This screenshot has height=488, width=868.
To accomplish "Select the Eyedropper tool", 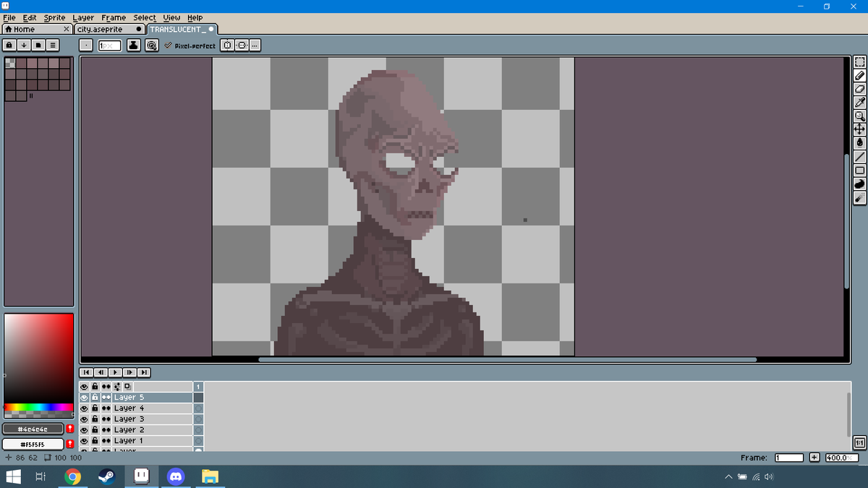I will coord(859,103).
